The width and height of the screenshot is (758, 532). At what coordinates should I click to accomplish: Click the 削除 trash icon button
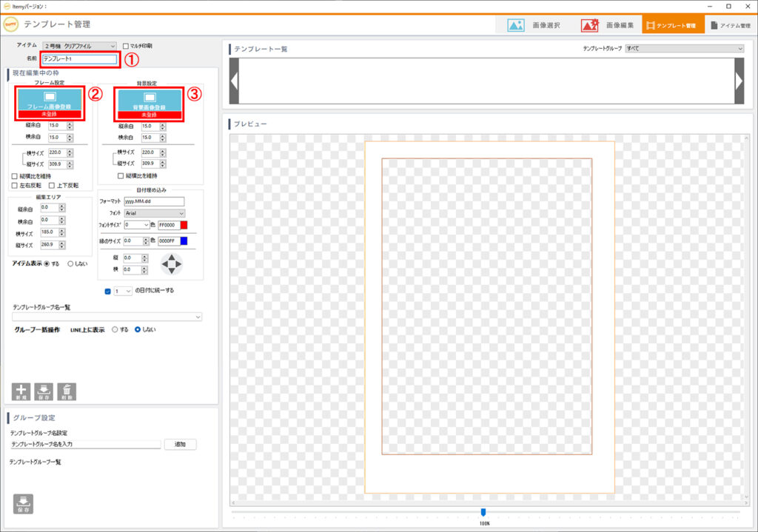(67, 391)
